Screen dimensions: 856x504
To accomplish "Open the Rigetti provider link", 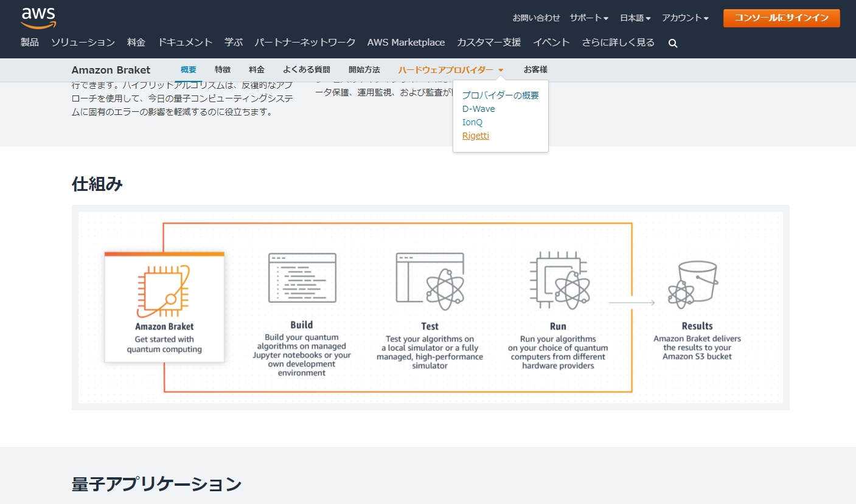I will click(x=475, y=135).
